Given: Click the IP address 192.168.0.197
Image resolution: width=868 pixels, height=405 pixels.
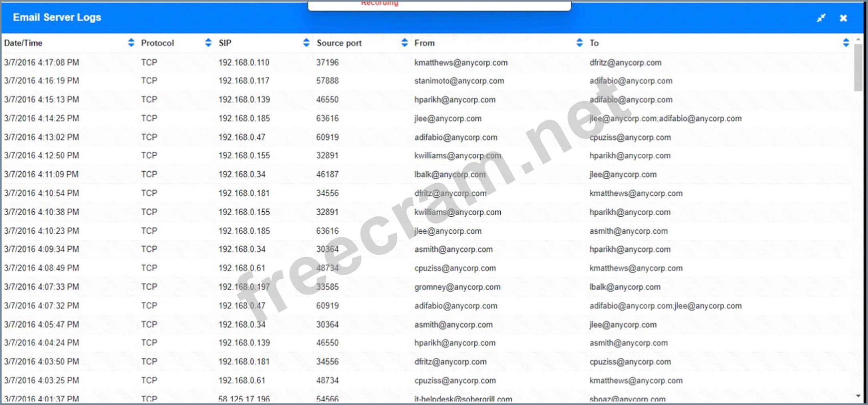Looking at the screenshot, I should pos(244,287).
